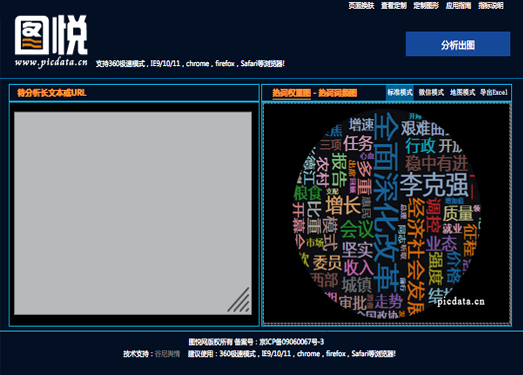This screenshot has height=375, width=523.
Task: Click the picdata.cn watermark on the word cloud
Action: pos(461,301)
